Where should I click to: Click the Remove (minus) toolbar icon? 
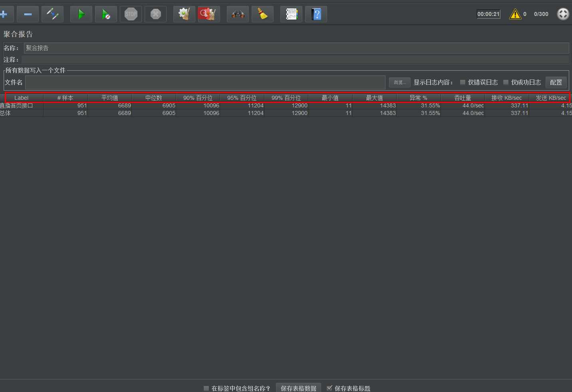[28, 14]
